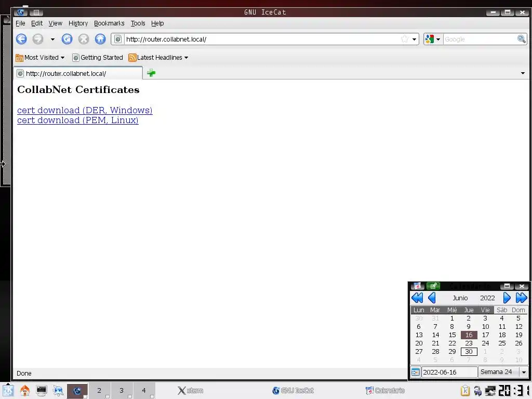The height and width of the screenshot is (399, 532).
Task: Click the search magnifier icon
Action: tap(522, 39)
